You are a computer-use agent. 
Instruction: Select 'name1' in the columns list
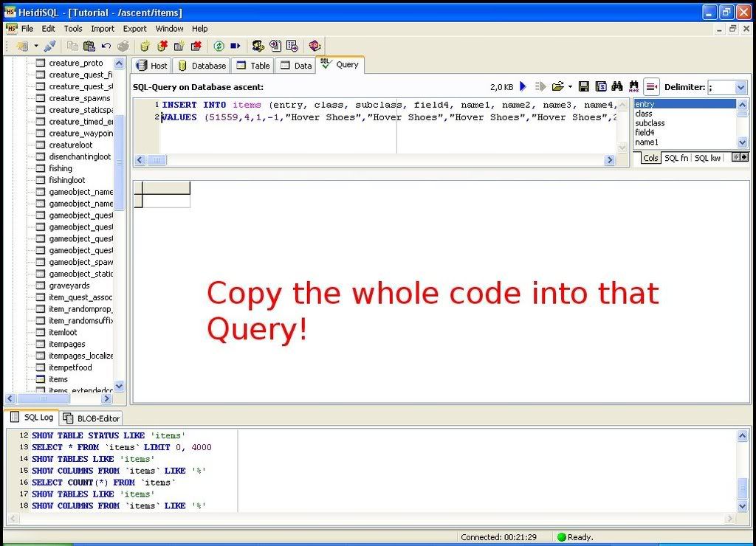(x=646, y=142)
